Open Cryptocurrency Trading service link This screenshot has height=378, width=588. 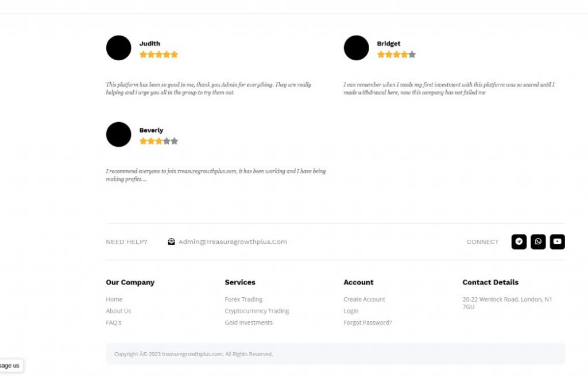click(x=257, y=311)
